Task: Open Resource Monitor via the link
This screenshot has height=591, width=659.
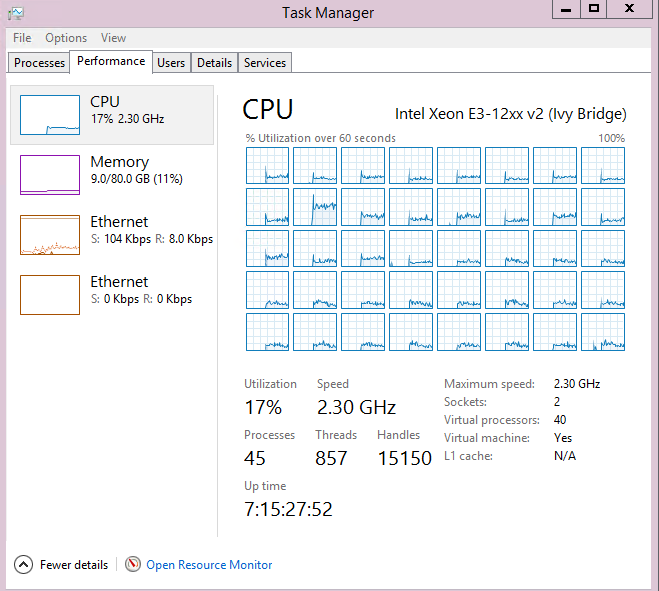Action: pyautogui.click(x=209, y=565)
